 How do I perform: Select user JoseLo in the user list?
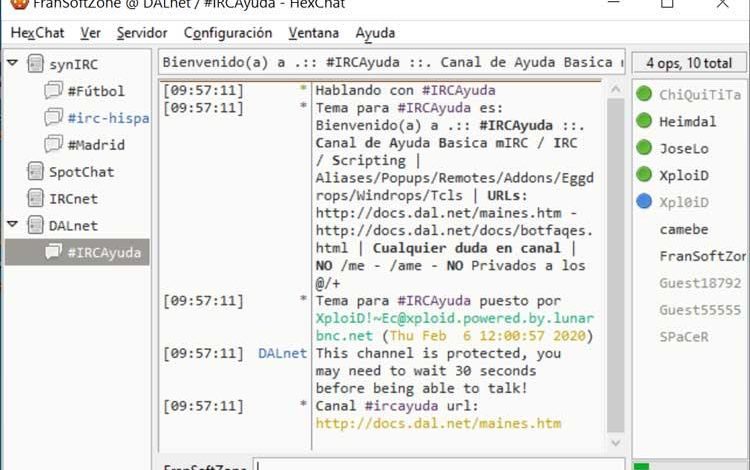point(684,149)
